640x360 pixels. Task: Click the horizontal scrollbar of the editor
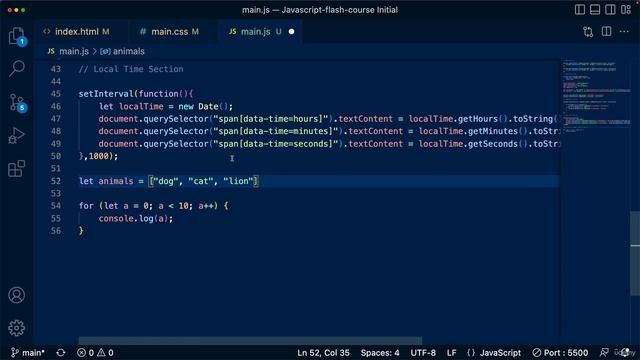point(250,340)
